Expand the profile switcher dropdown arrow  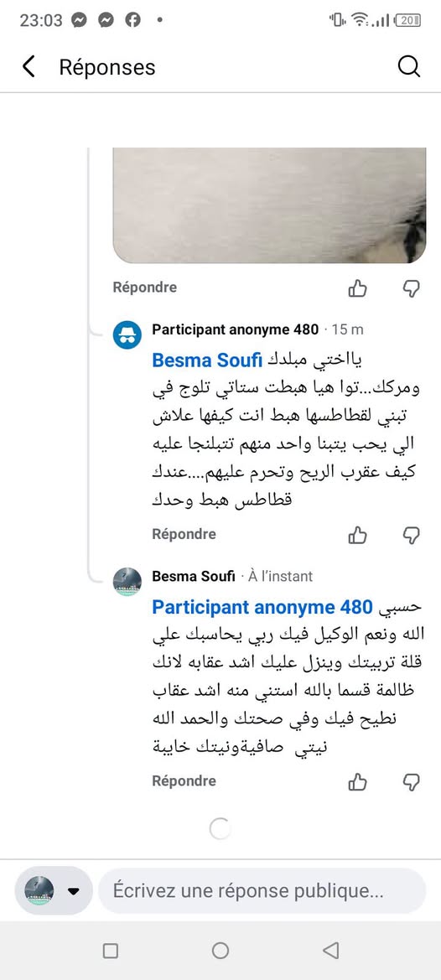(x=74, y=891)
